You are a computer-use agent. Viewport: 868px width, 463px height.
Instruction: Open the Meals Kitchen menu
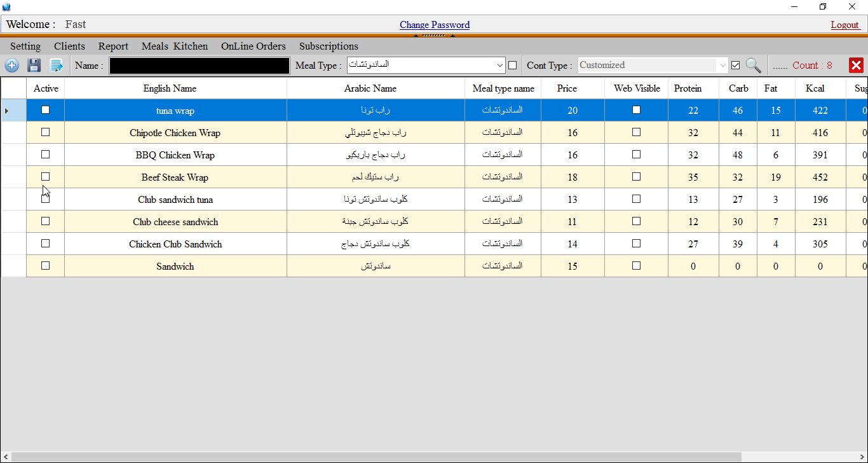pos(174,46)
